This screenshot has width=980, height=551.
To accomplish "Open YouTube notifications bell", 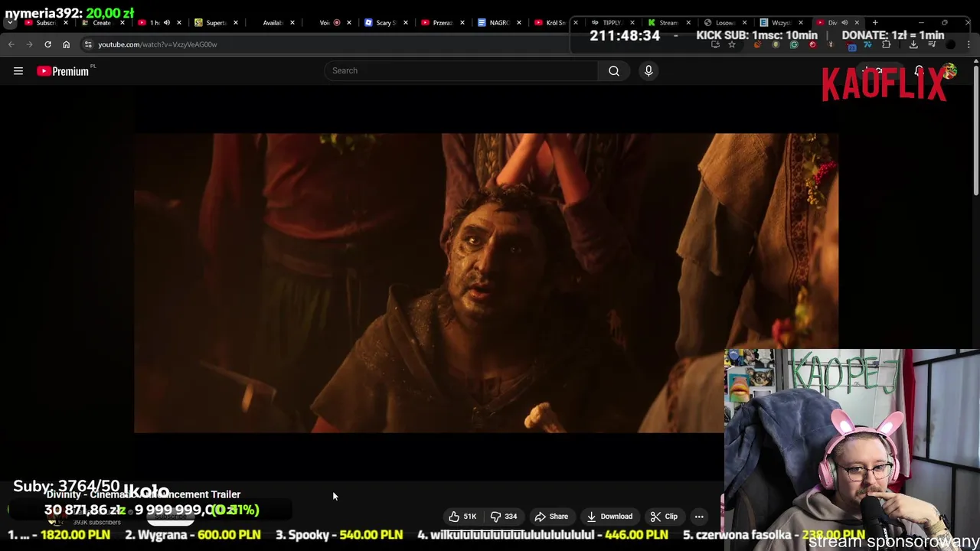I will click(x=919, y=71).
